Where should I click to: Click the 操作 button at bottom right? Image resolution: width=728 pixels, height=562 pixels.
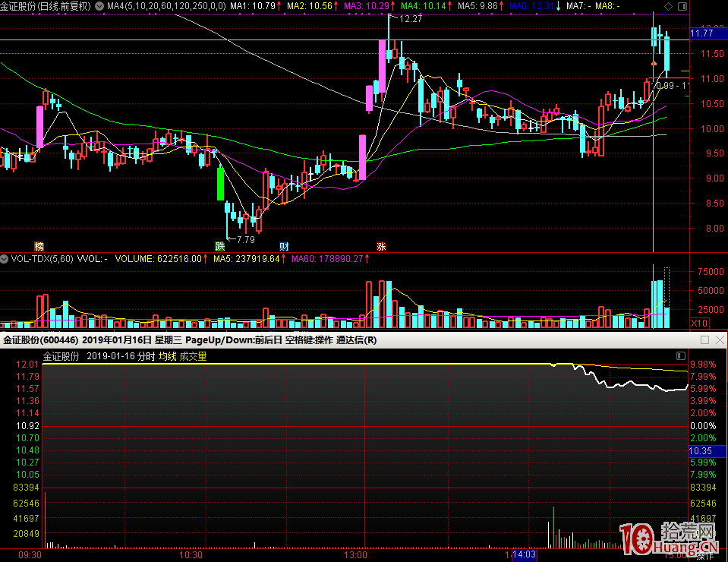click(x=705, y=556)
